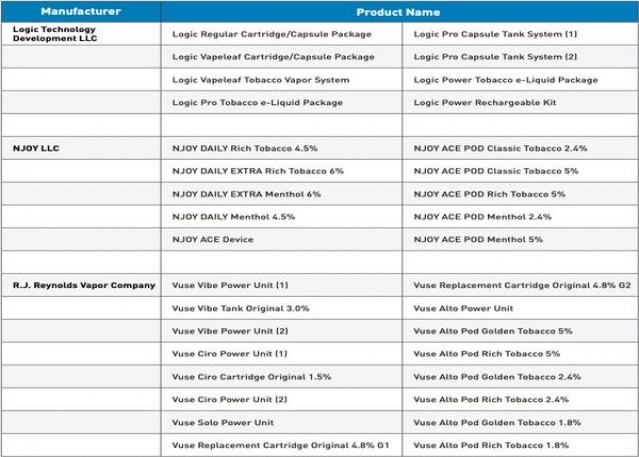
Task: Select NJOY DAILY Rich Tobacco 4.5%
Action: click(244, 148)
